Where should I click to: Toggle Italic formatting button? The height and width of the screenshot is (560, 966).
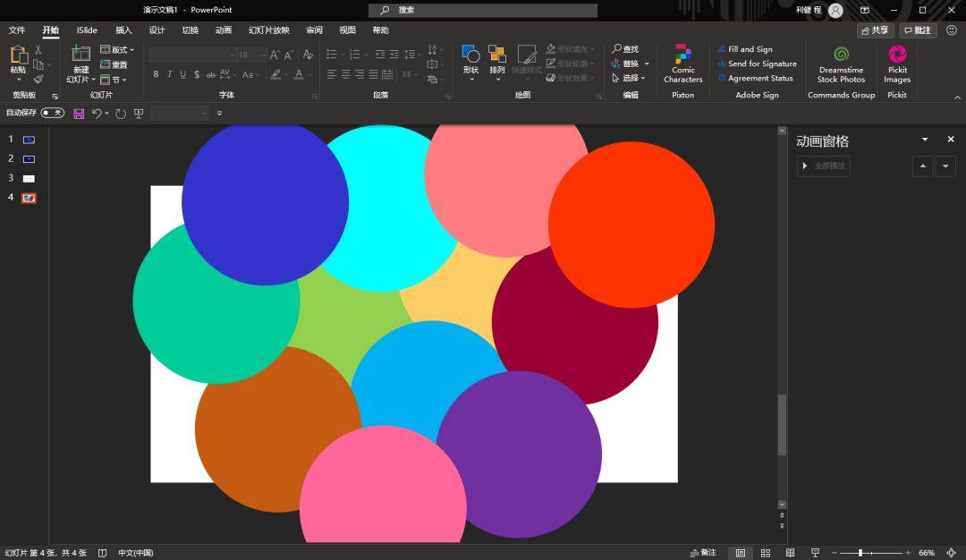[169, 74]
